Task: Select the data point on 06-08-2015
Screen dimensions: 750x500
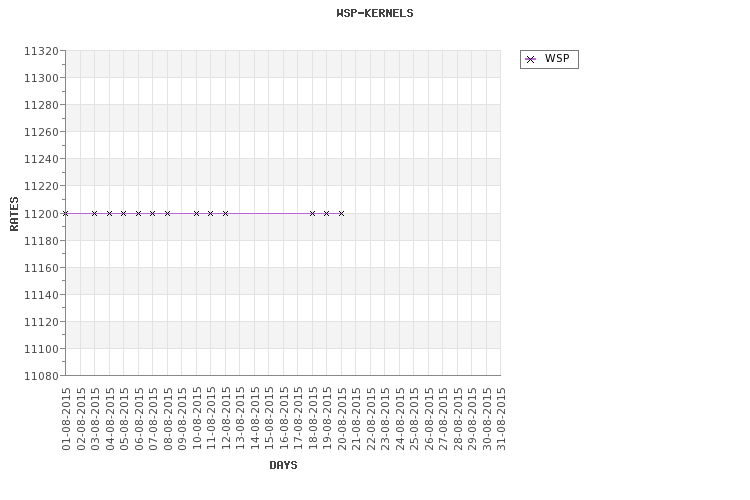Action: [138, 213]
